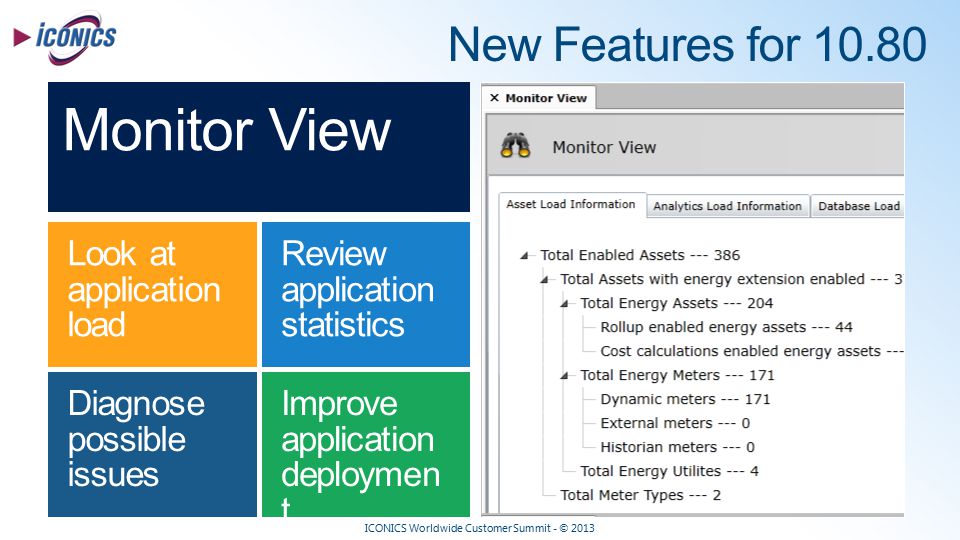Select 'Total Energy Assets --- 204' row
960x540 pixels.
tap(677, 303)
